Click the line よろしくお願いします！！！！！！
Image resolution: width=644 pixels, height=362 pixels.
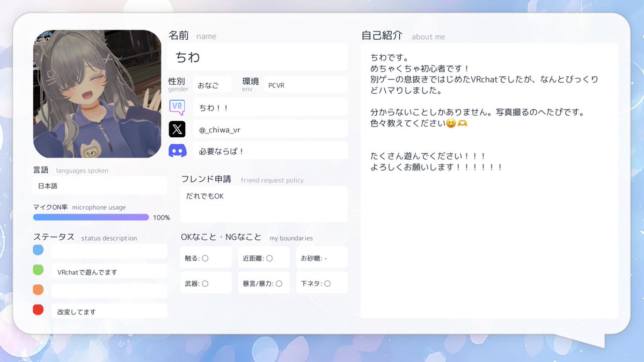437,167
